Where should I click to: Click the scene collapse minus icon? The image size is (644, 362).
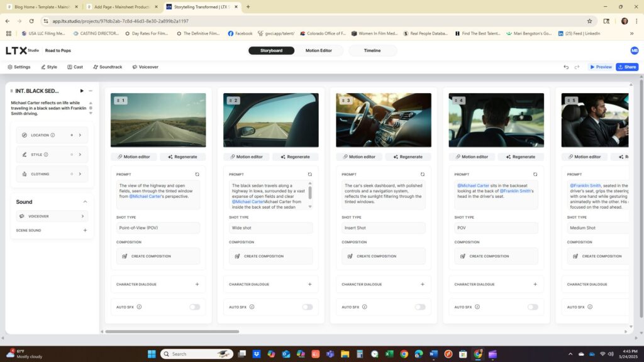(91, 90)
